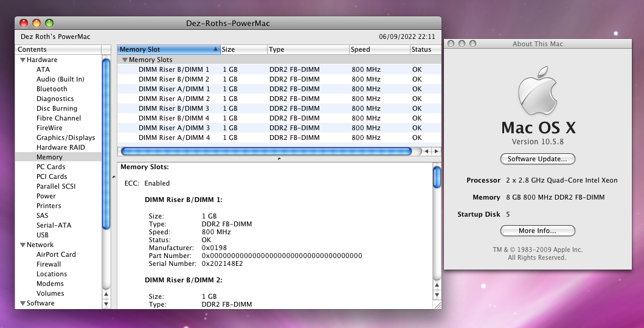Click details pane scroll down arrow
This screenshot has width=644, height=328.
(437, 295)
